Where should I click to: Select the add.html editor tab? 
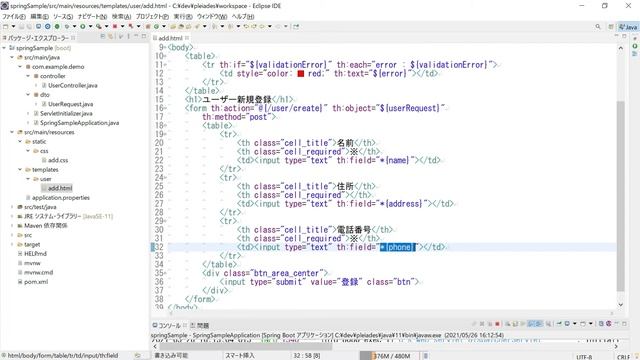170,38
